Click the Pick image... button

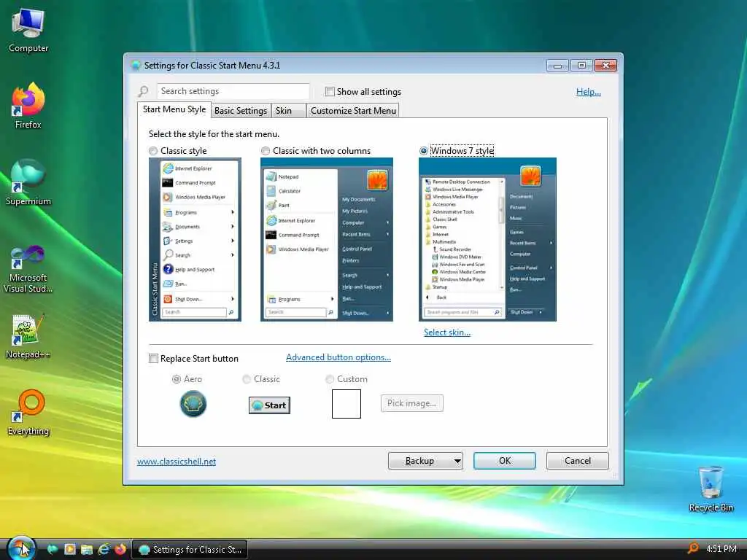412,403
